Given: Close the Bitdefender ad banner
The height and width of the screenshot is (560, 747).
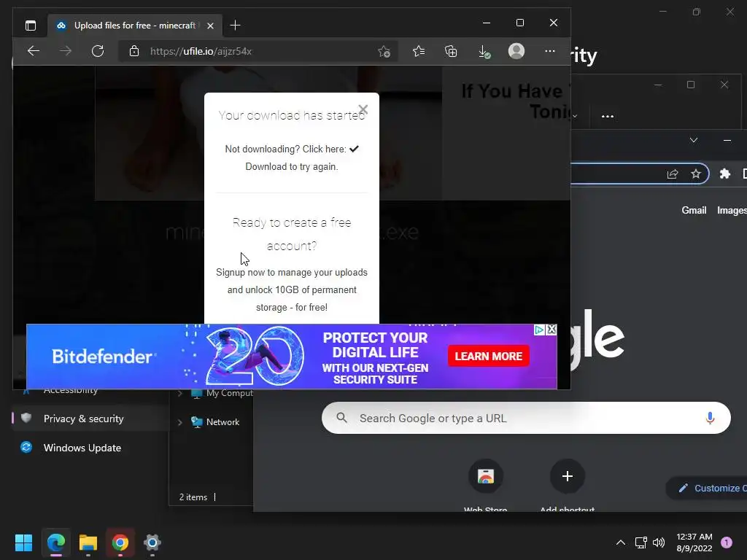Looking at the screenshot, I should tap(551, 329).
